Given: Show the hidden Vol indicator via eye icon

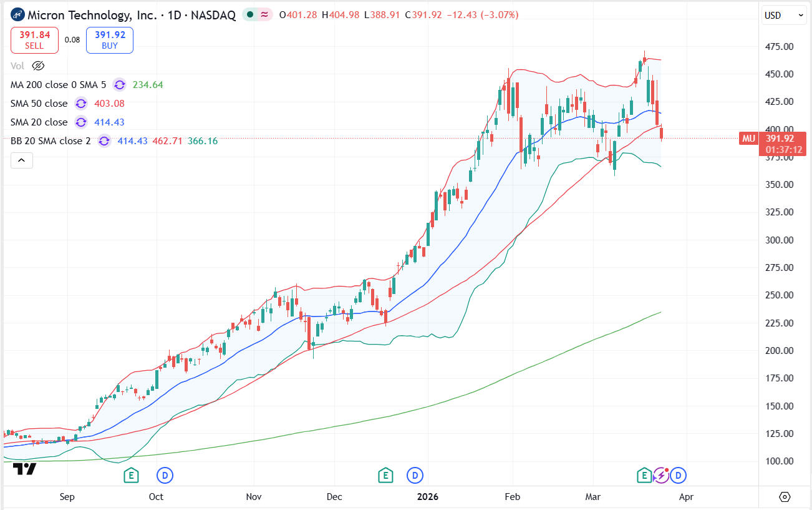Looking at the screenshot, I should coord(38,66).
